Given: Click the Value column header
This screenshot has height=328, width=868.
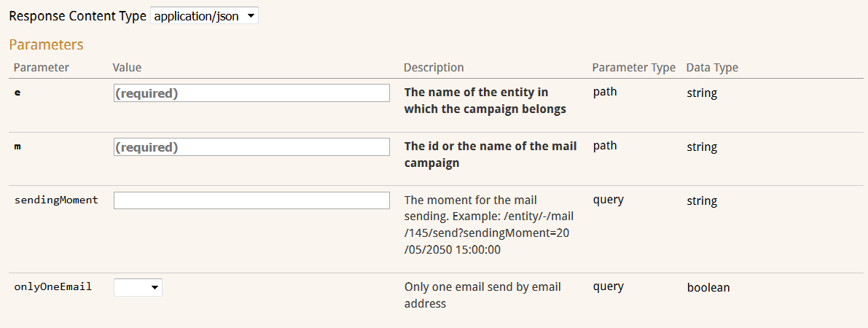Looking at the screenshot, I should tap(127, 68).
